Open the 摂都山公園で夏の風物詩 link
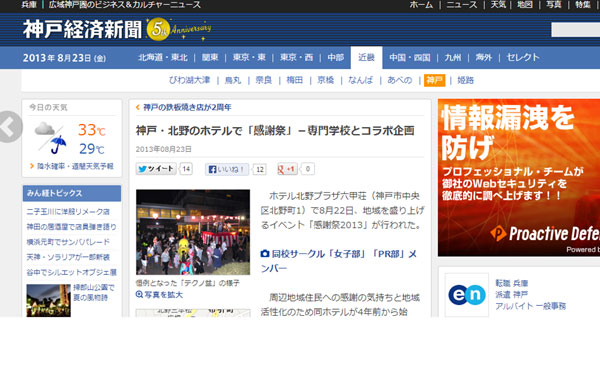600x383 pixels. point(94,292)
